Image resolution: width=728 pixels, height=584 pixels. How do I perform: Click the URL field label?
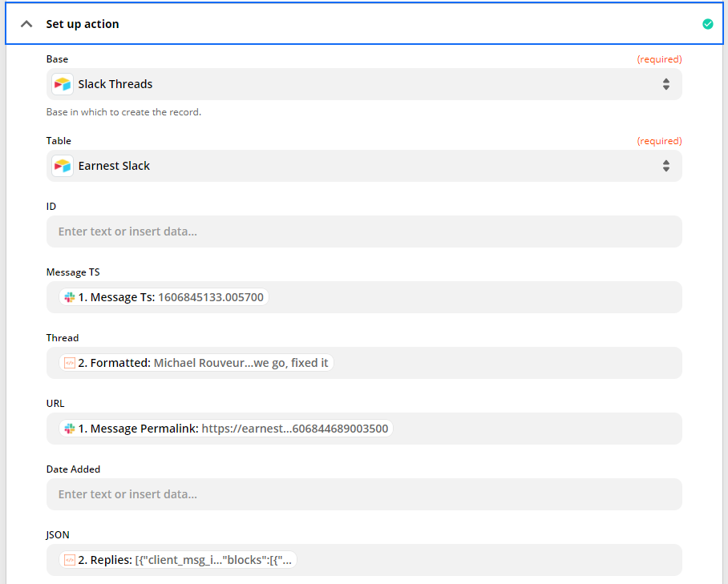point(55,404)
